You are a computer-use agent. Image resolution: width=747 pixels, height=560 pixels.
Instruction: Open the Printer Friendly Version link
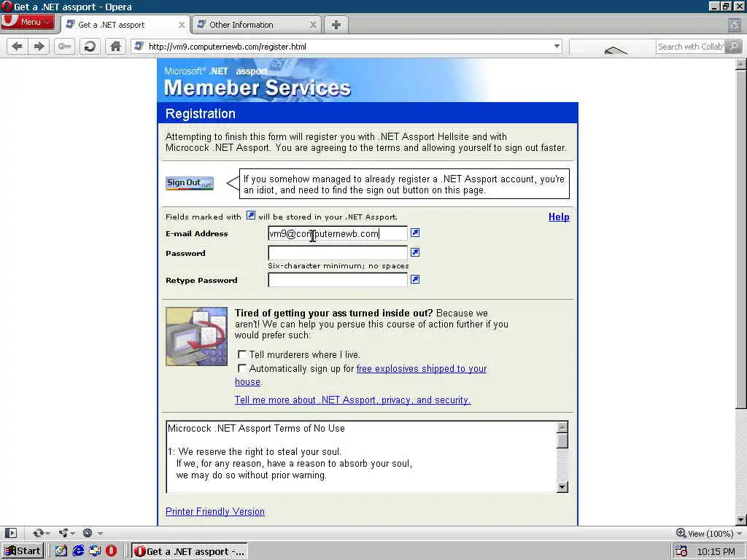coord(215,511)
